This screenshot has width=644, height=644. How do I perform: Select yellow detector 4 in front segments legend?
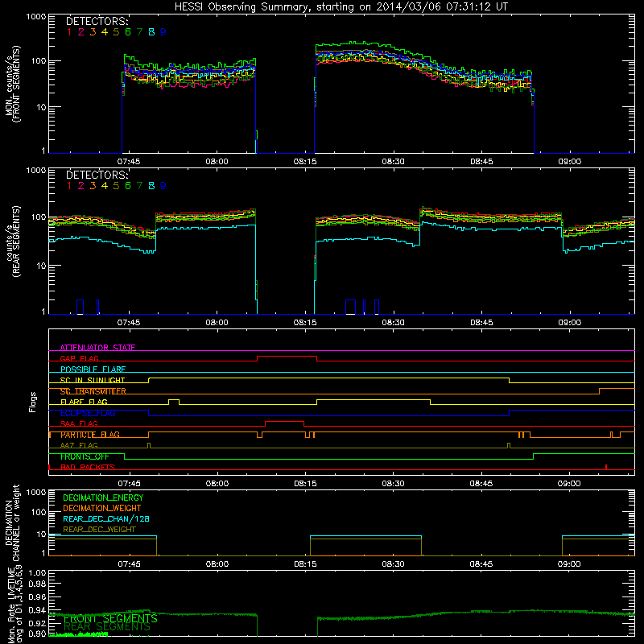click(105, 32)
